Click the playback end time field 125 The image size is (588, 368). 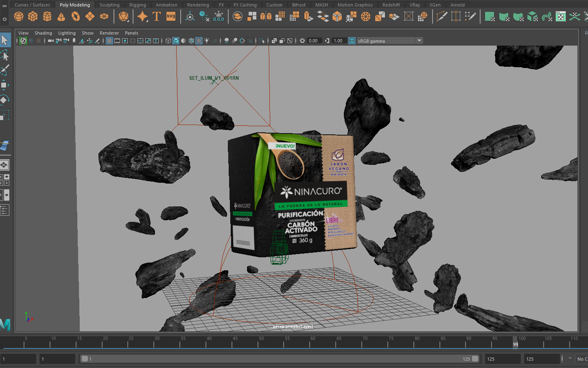coord(503,359)
